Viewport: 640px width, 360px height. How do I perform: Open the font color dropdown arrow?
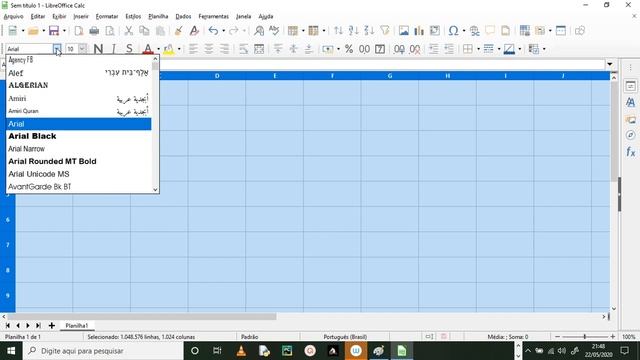pyautogui.click(x=158, y=49)
